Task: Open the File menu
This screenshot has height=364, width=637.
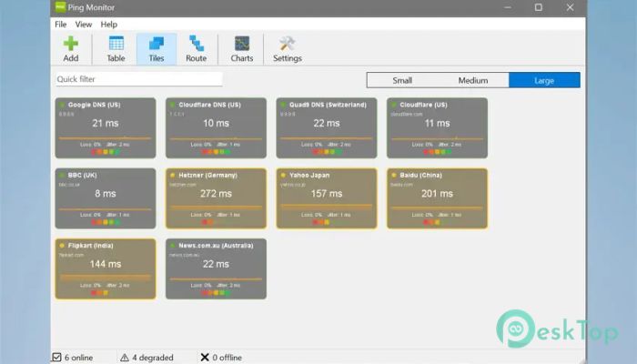Action: pyautogui.click(x=61, y=25)
